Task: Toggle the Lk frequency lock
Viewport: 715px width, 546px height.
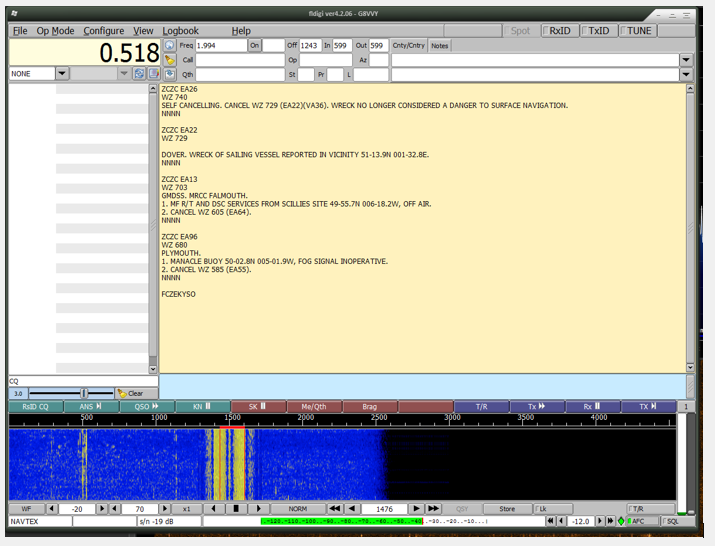Action: 553,509
